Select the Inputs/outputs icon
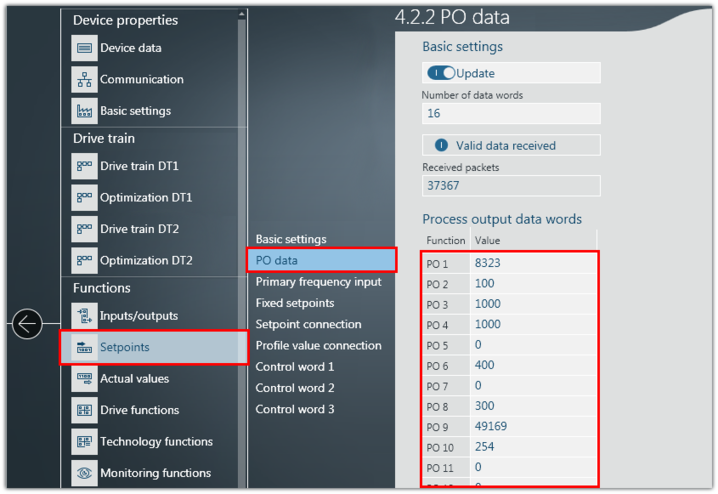This screenshot has width=718, height=494. point(84,316)
